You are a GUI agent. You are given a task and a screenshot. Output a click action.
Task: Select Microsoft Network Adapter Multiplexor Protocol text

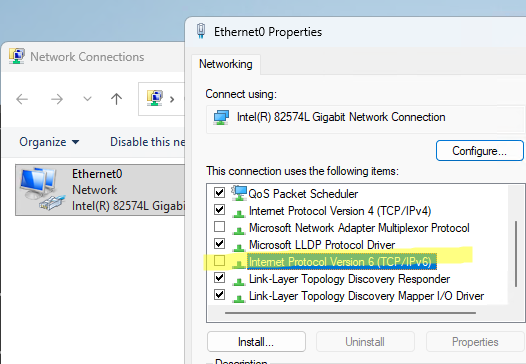tap(359, 228)
